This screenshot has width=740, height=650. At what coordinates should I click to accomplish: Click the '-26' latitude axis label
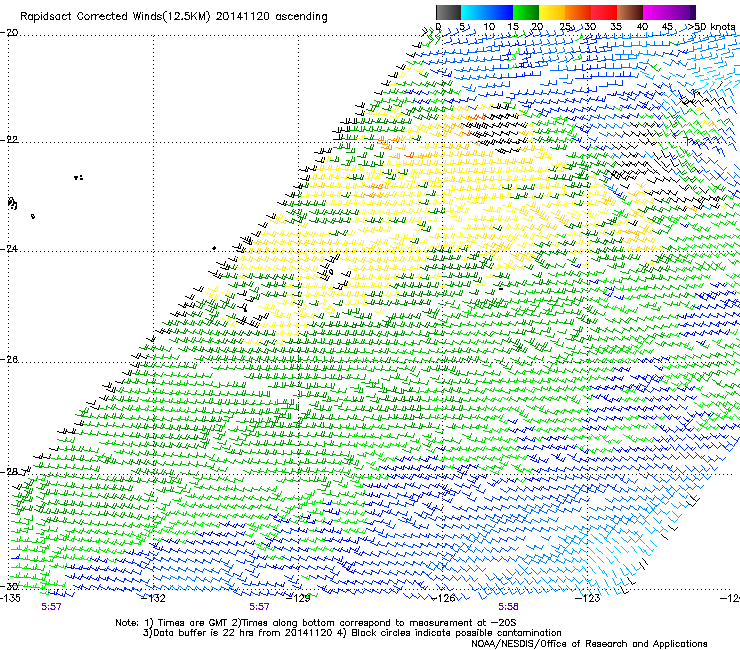9,360
